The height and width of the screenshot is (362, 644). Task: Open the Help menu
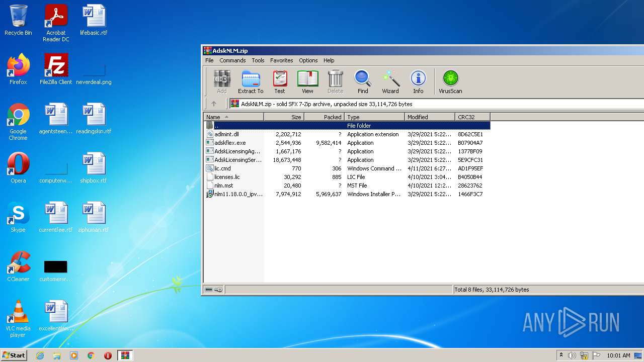[329, 60]
